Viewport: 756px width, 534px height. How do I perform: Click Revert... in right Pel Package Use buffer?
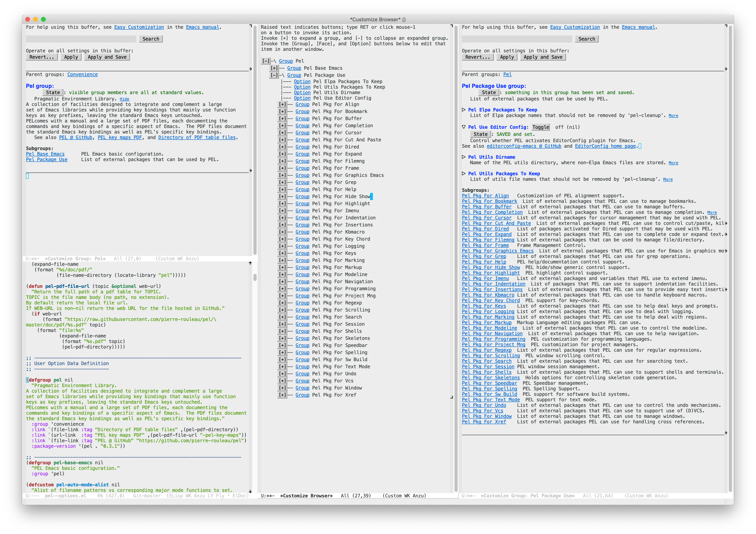478,57
